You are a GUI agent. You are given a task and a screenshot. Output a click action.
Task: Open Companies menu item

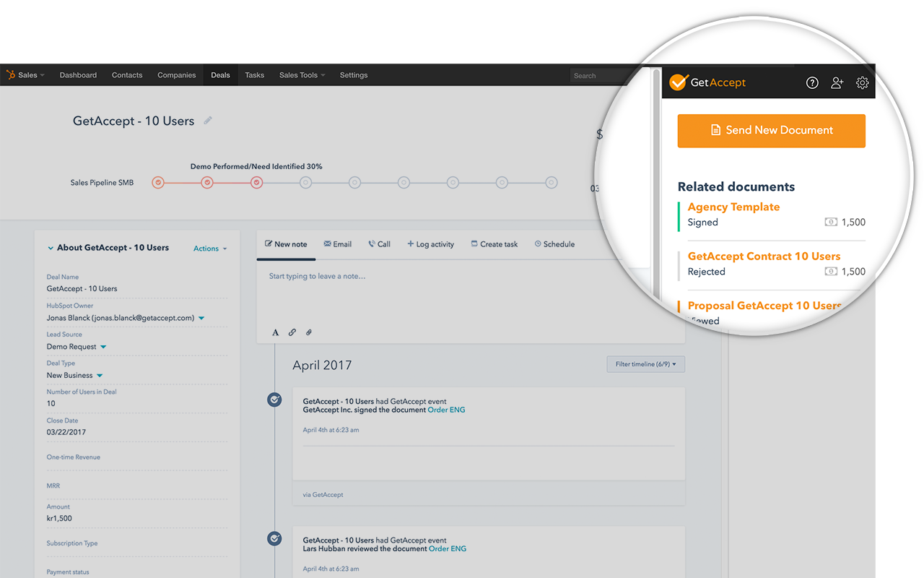pos(177,75)
